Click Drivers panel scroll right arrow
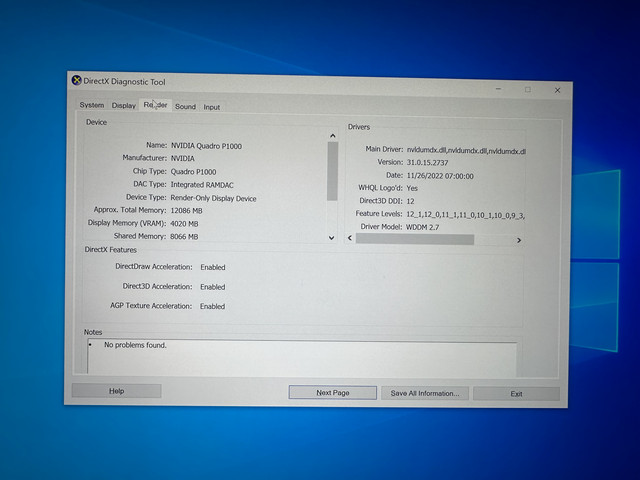This screenshot has width=640, height=480. 519,240
